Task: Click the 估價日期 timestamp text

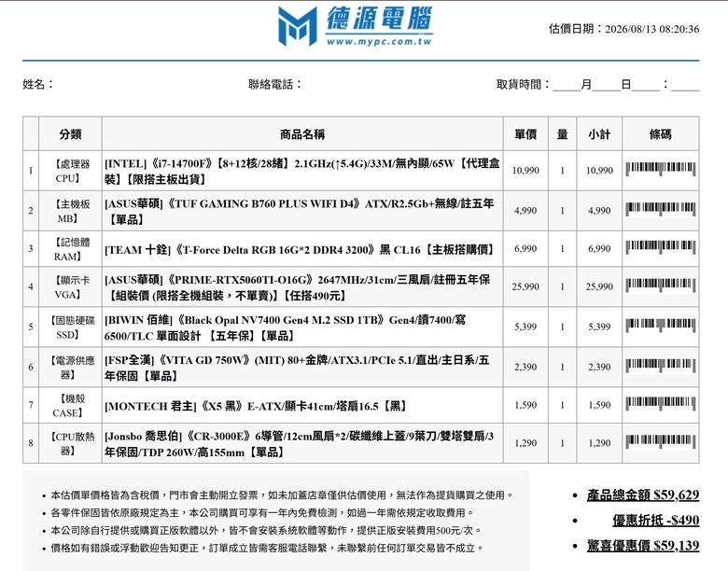Action: point(623,29)
